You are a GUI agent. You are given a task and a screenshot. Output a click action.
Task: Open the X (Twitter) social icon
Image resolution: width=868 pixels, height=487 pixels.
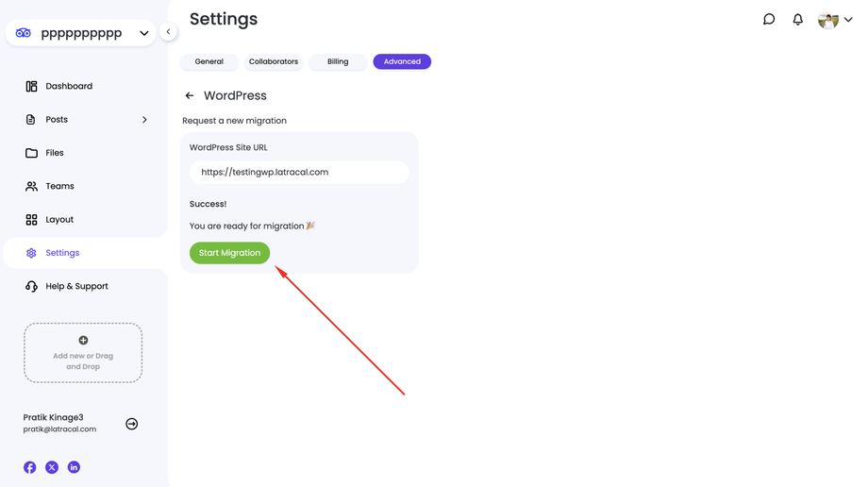pyautogui.click(x=52, y=467)
